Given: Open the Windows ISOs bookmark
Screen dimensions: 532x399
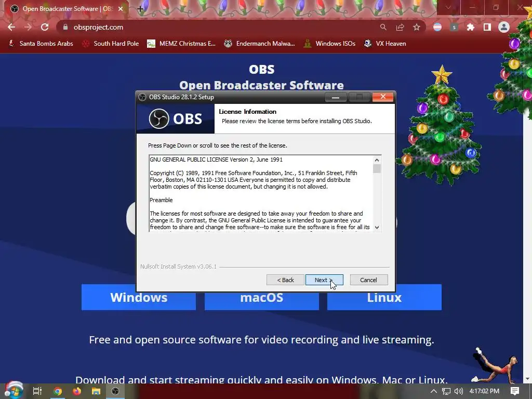Looking at the screenshot, I should 329,44.
